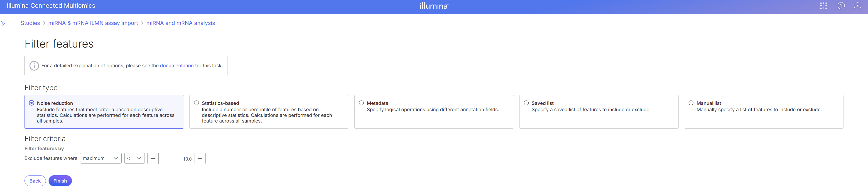Click the illumina logo in header
Screen dimensions: 868x195
tap(434, 6)
